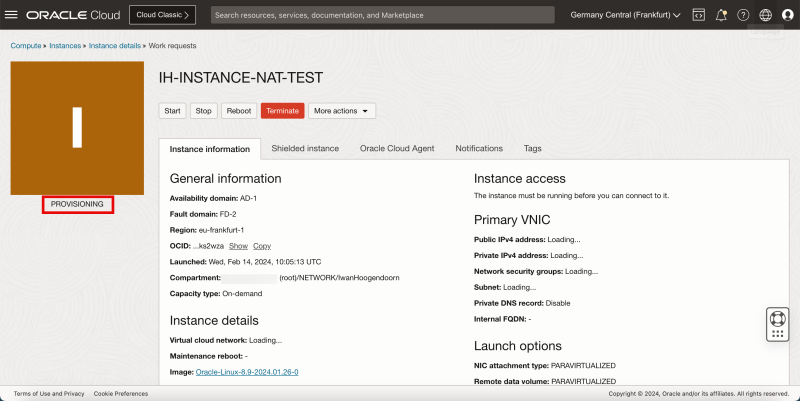Open Terms of Use and Privacy link

coord(49,393)
